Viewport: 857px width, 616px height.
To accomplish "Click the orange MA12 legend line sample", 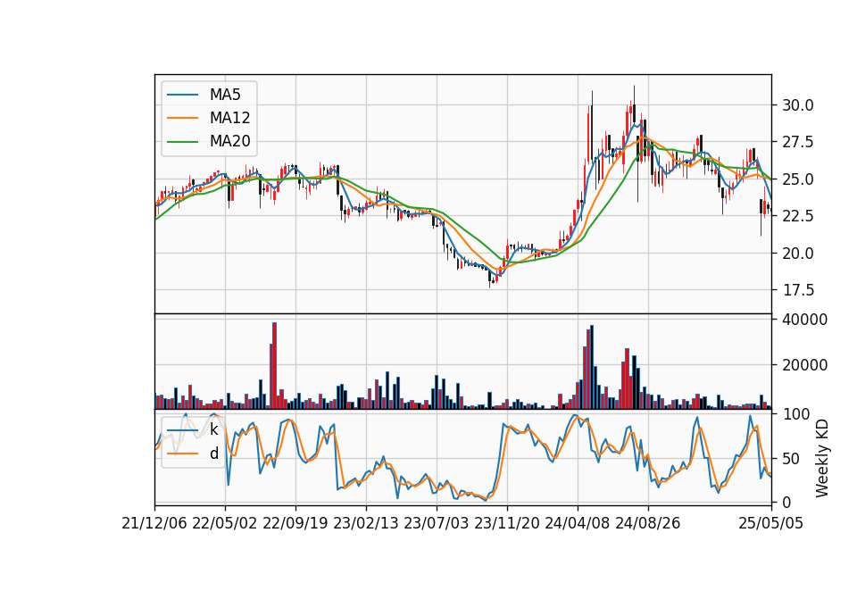I will pyautogui.click(x=182, y=118).
